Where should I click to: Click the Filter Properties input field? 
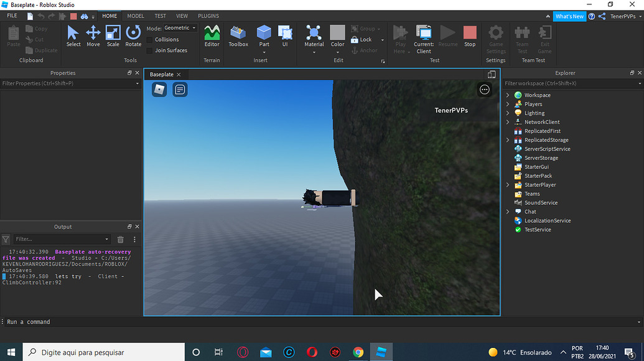pos(70,83)
